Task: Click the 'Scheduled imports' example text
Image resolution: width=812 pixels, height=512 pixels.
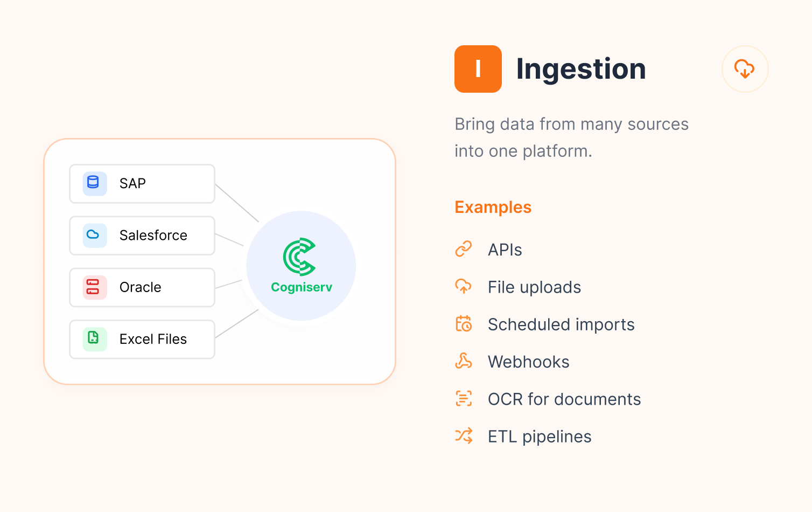Action: [561, 324]
